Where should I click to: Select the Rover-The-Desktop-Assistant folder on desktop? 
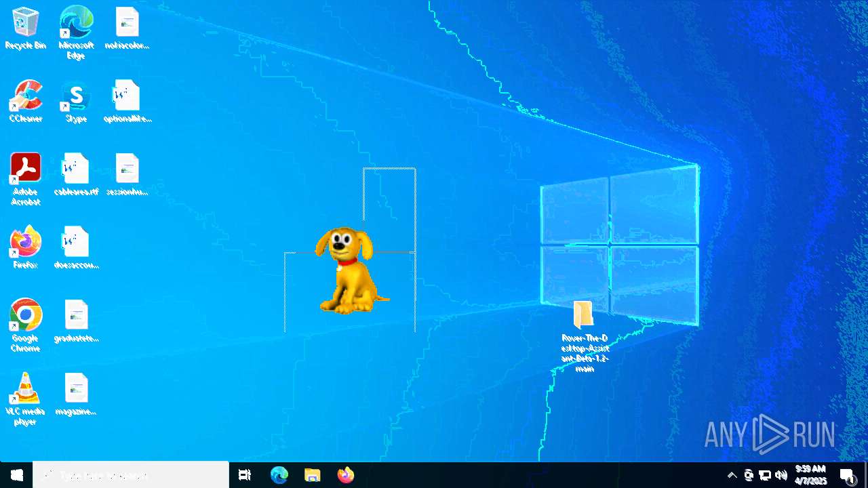[585, 336]
